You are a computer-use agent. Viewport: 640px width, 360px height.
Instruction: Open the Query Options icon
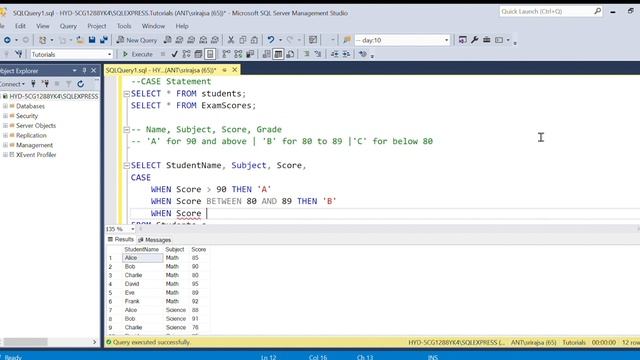(x=198, y=54)
